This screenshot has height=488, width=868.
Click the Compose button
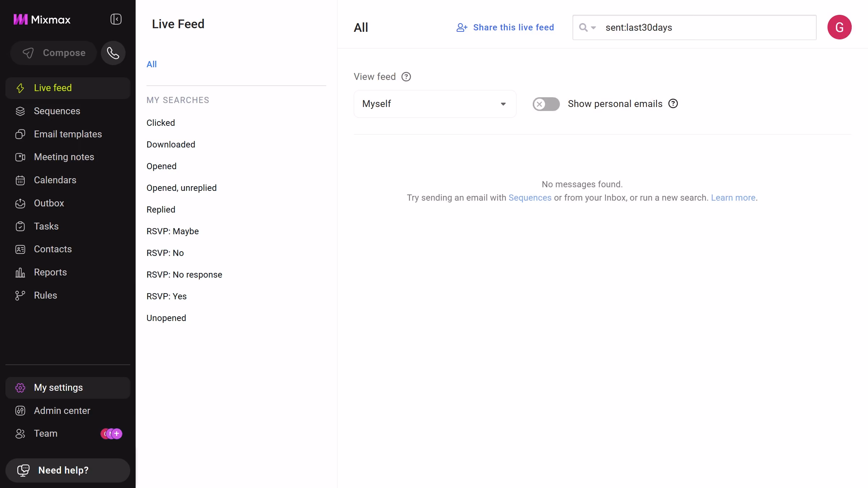pyautogui.click(x=54, y=53)
